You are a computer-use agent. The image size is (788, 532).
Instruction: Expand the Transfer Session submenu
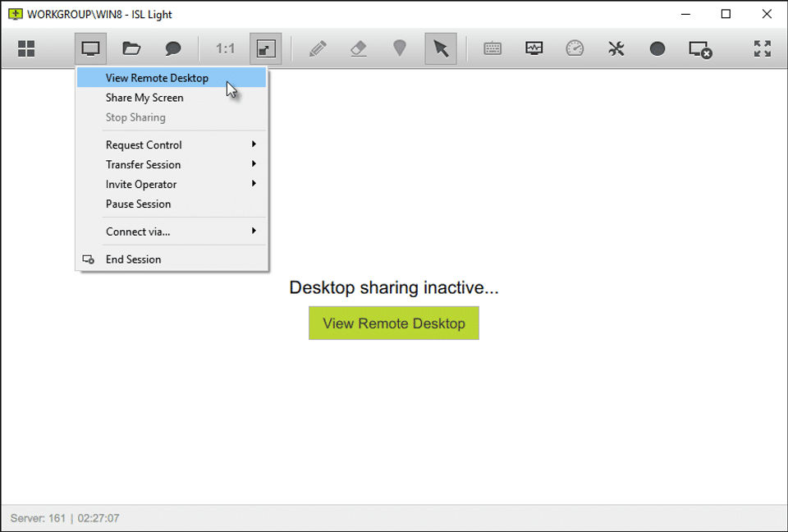[172, 164]
